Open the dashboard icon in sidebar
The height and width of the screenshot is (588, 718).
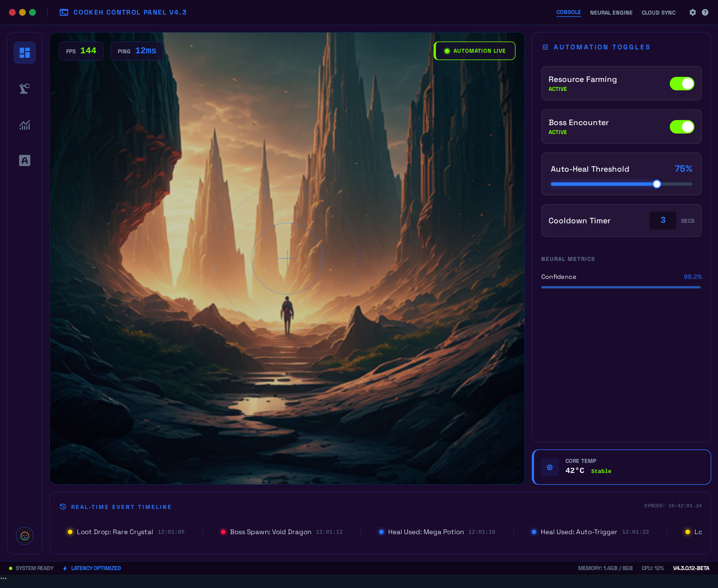[x=24, y=53]
